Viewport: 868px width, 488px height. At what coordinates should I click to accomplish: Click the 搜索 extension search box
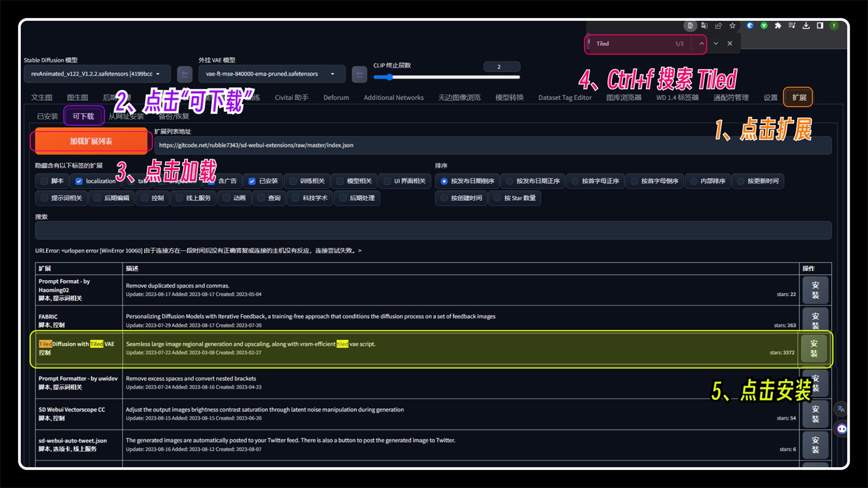tap(433, 230)
